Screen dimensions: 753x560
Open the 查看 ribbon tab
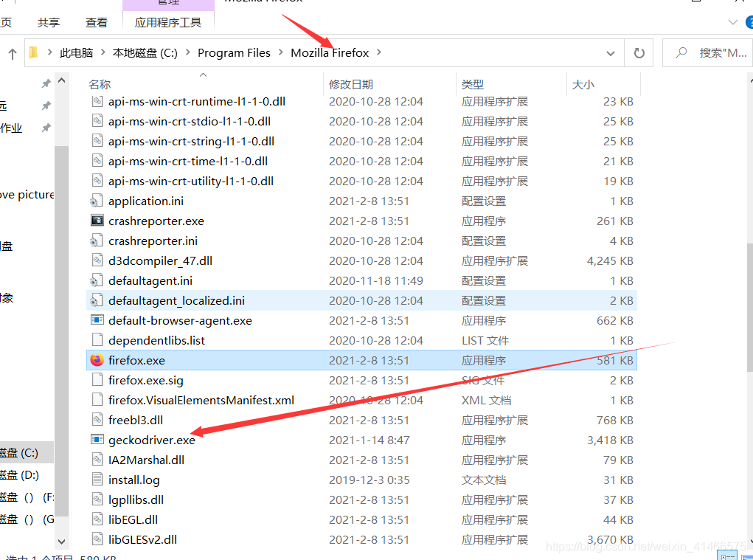pos(97,23)
